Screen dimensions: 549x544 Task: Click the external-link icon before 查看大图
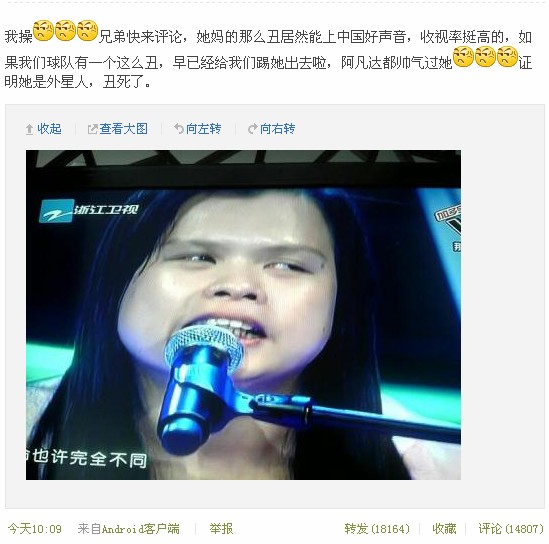[x=92, y=129]
